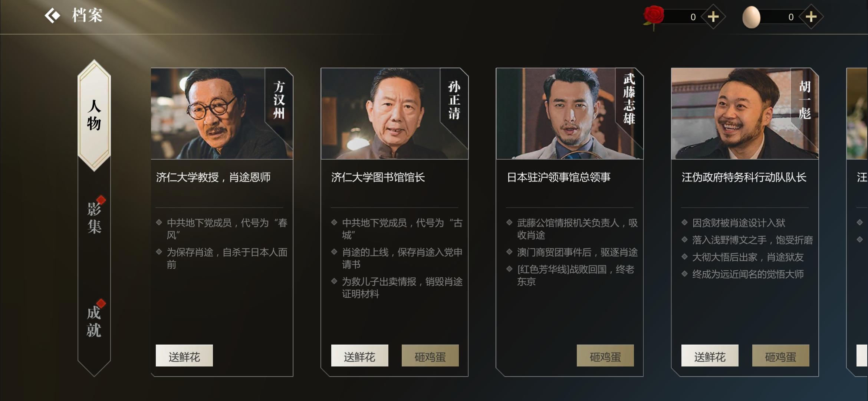Click the 档案 page title
This screenshot has width=868, height=401.
(88, 16)
